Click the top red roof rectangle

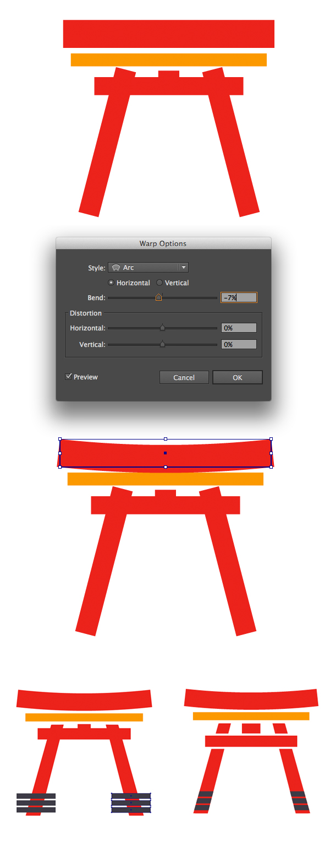[x=169, y=34]
